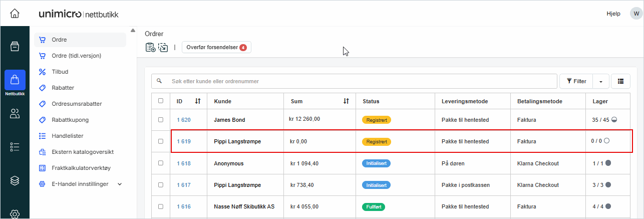Go to Handlelister in the sidebar
Image resolution: width=644 pixels, height=219 pixels.
(67, 136)
